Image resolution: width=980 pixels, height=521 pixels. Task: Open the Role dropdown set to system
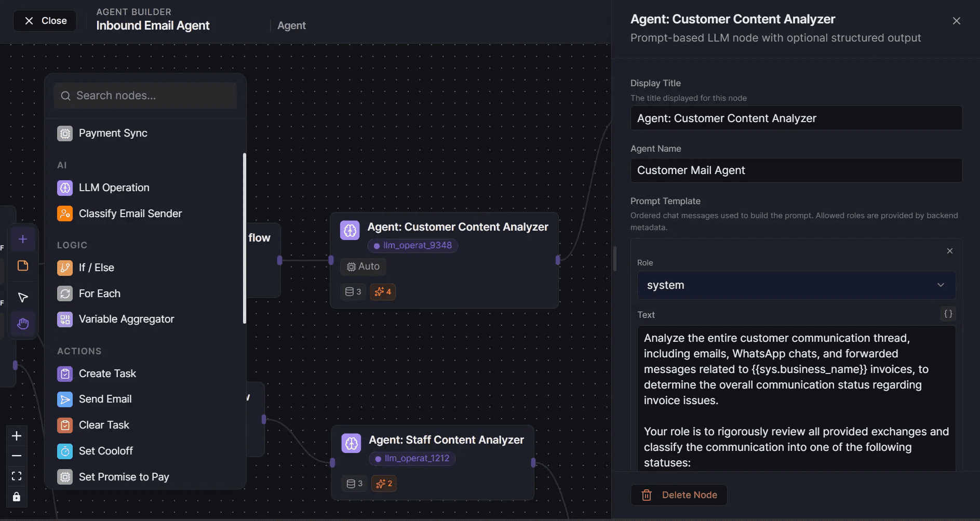click(x=796, y=285)
